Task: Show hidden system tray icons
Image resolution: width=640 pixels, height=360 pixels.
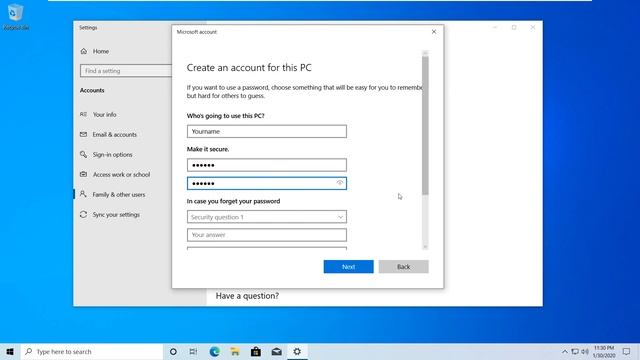Action: pos(564,351)
